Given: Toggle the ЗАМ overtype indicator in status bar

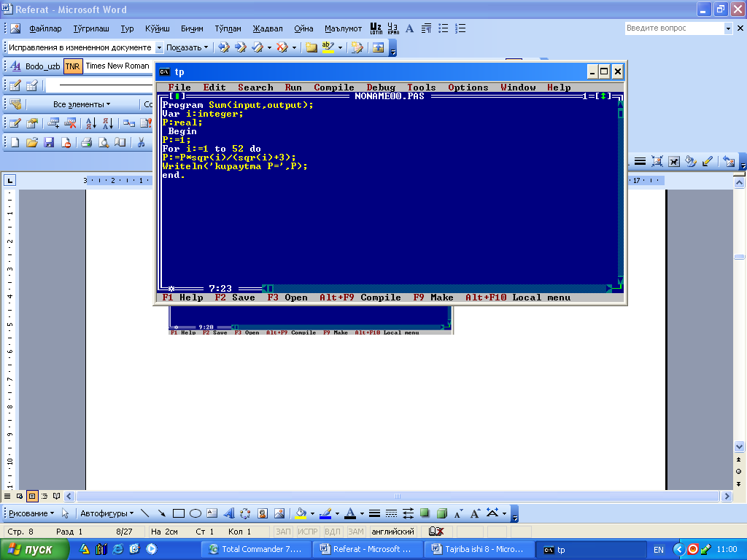Looking at the screenshot, I should click(355, 532).
